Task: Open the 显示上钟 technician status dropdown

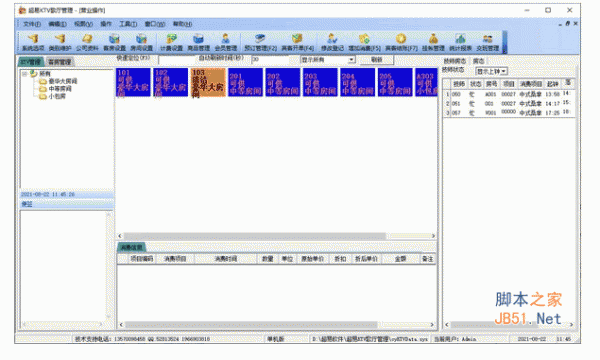Action: coord(504,71)
